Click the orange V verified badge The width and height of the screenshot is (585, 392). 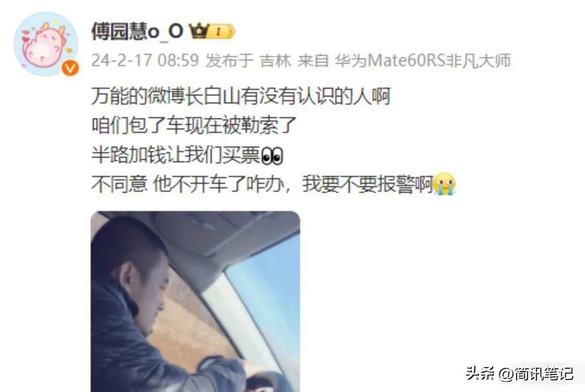coord(70,68)
